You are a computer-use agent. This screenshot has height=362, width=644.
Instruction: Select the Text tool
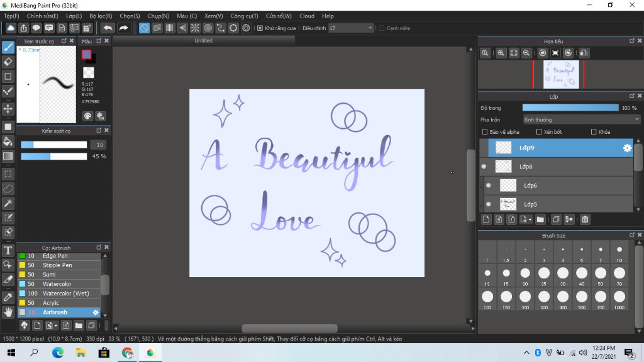pos(8,250)
